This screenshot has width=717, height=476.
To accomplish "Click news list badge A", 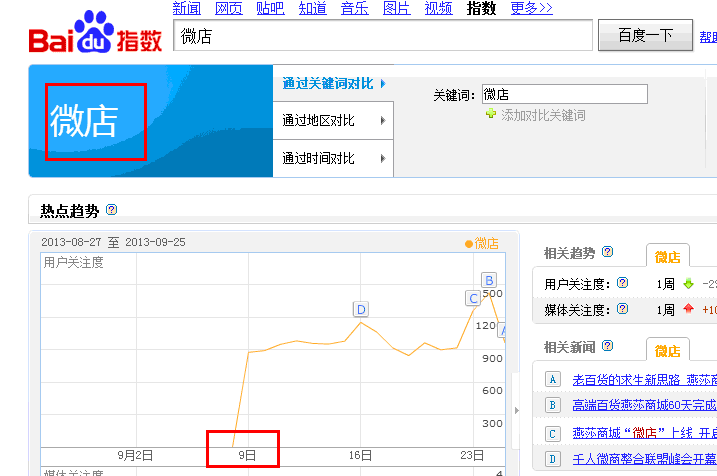I will pyautogui.click(x=553, y=379).
